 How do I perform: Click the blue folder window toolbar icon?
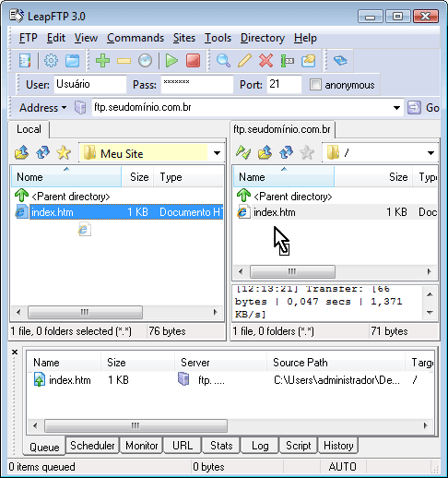(73, 60)
